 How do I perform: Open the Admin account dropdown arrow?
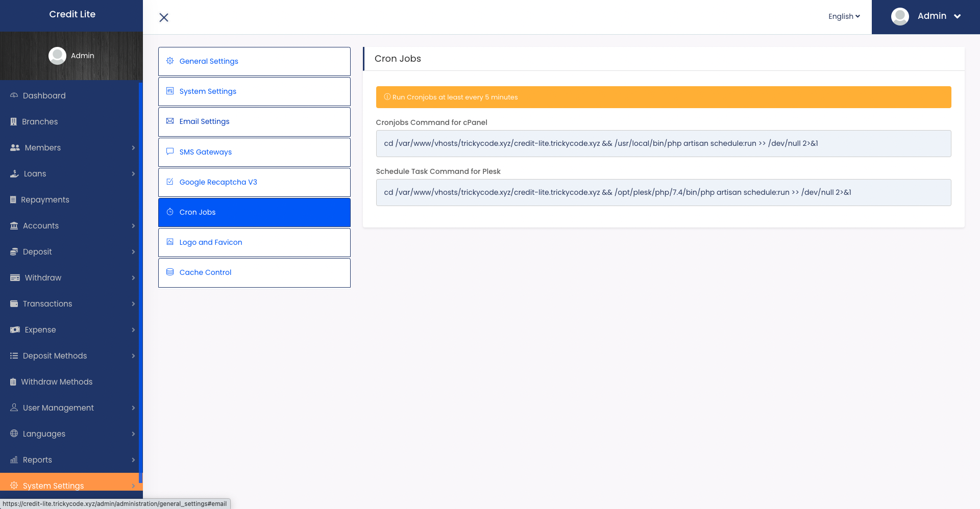point(958,16)
